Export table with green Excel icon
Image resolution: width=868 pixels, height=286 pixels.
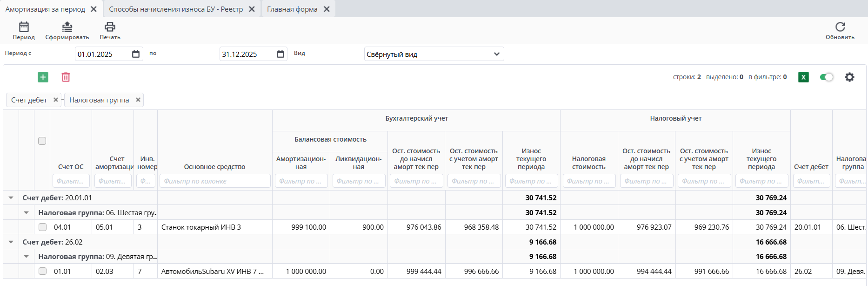coord(803,77)
